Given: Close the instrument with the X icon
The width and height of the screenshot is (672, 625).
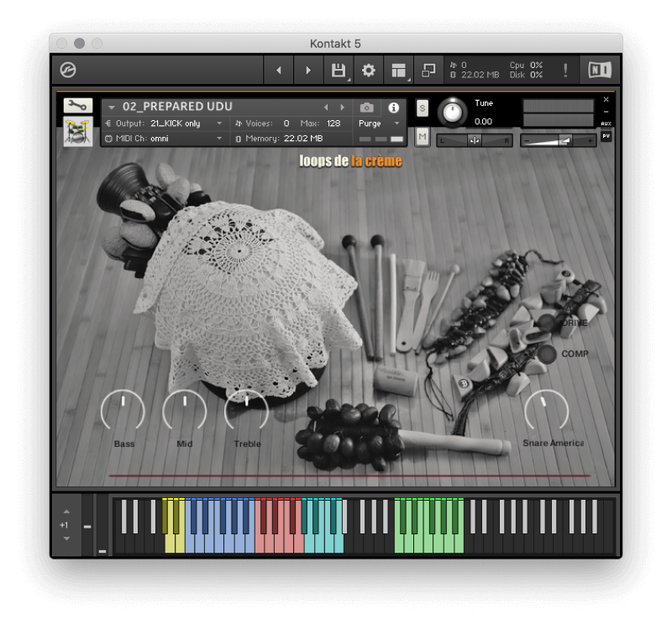Looking at the screenshot, I should point(606,99).
